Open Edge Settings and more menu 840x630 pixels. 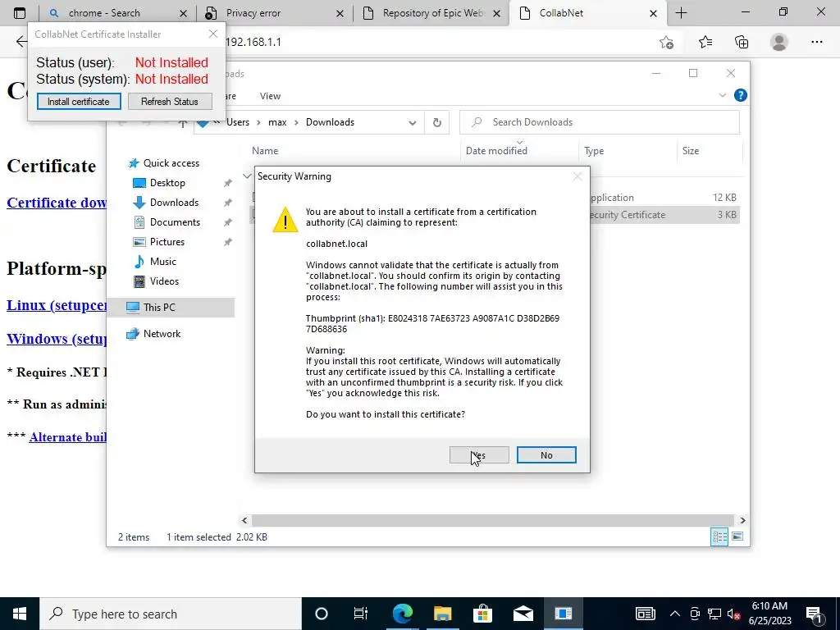816,42
